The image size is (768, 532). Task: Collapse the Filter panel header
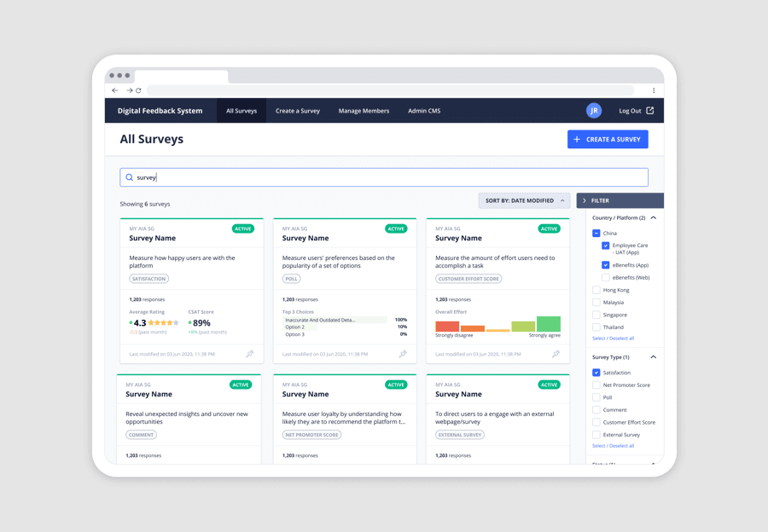pos(620,200)
